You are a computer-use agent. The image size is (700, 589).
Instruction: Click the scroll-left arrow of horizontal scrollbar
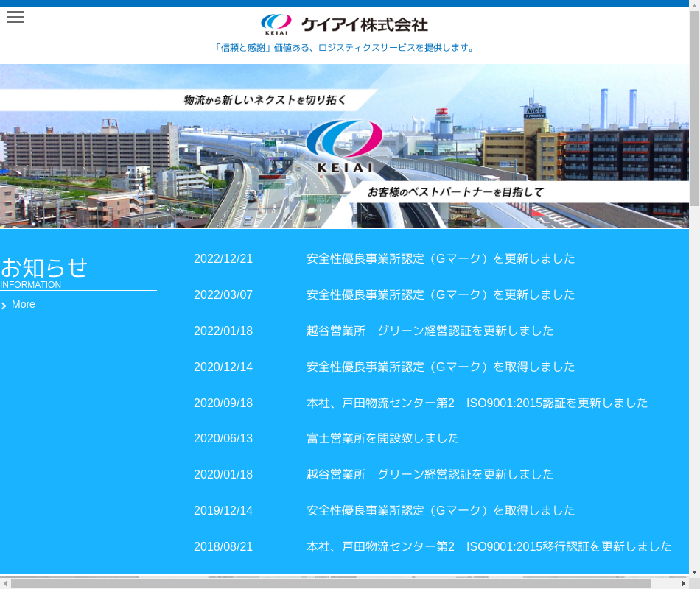5,584
